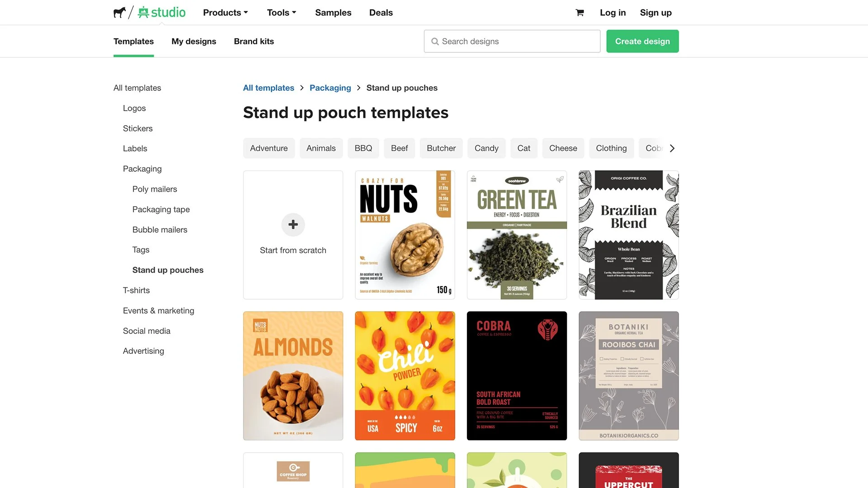Show more category chips with right arrow

pyautogui.click(x=672, y=148)
